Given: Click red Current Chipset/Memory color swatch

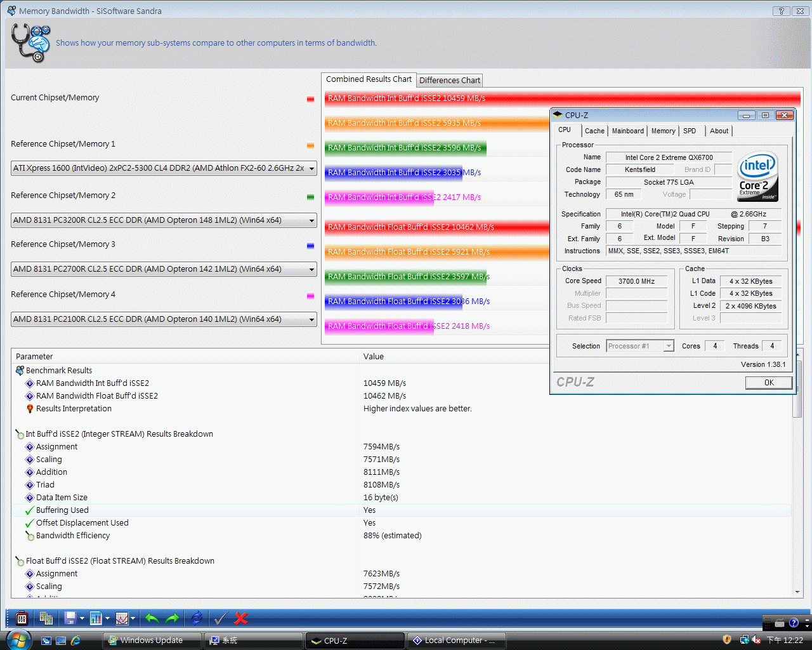Looking at the screenshot, I should click(x=310, y=99).
